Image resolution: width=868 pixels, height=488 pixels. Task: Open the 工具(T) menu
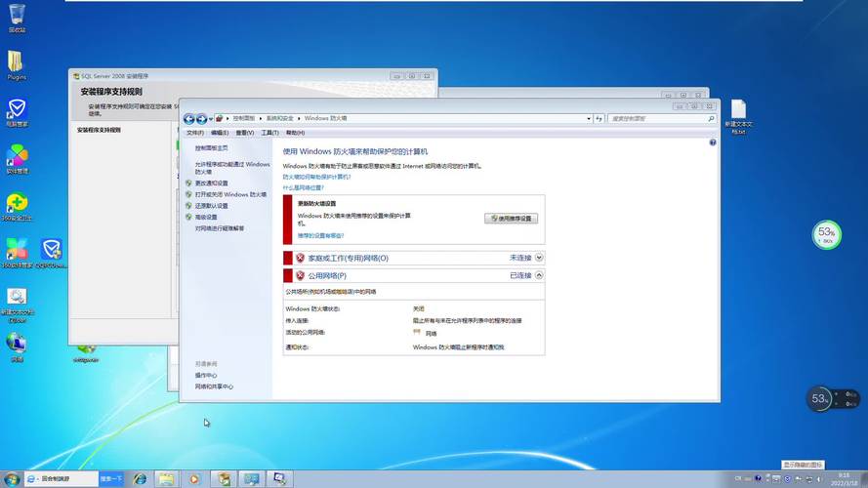(x=269, y=133)
